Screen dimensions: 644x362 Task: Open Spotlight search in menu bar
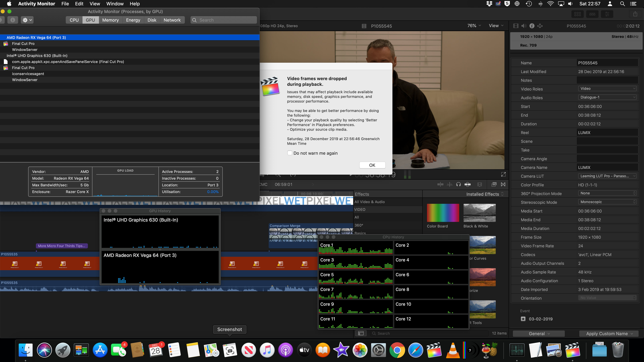click(623, 4)
